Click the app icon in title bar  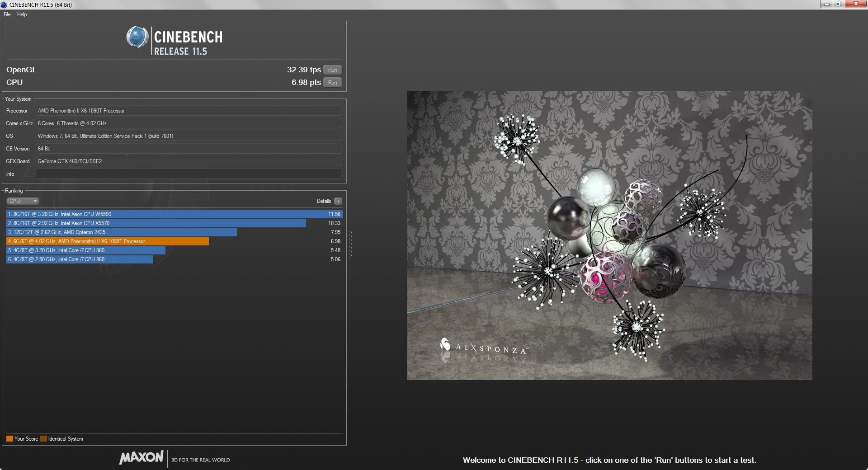4,5
